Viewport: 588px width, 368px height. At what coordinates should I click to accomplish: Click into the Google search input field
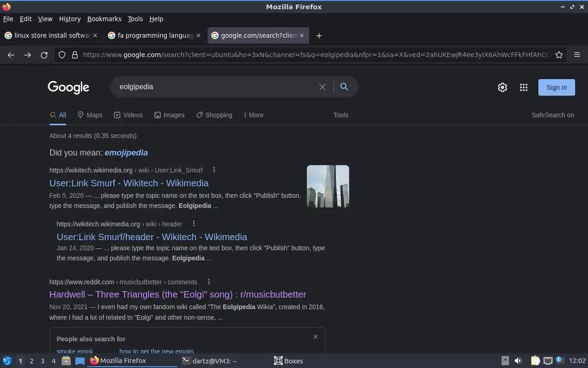(216, 87)
